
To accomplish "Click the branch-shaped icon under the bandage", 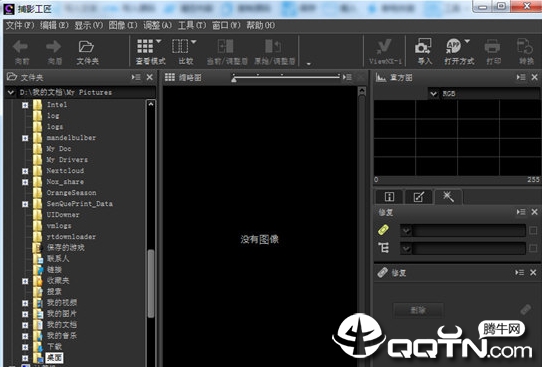I will tap(383, 248).
